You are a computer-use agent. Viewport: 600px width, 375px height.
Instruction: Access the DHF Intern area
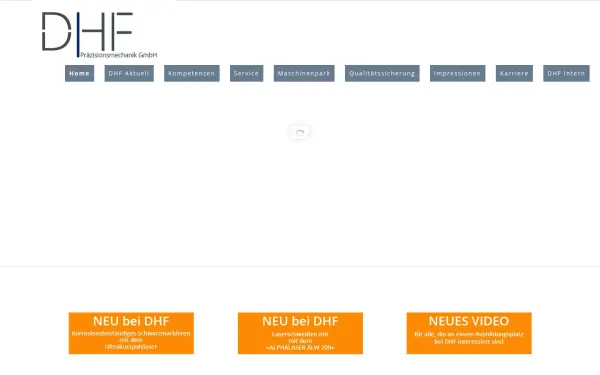tap(566, 73)
